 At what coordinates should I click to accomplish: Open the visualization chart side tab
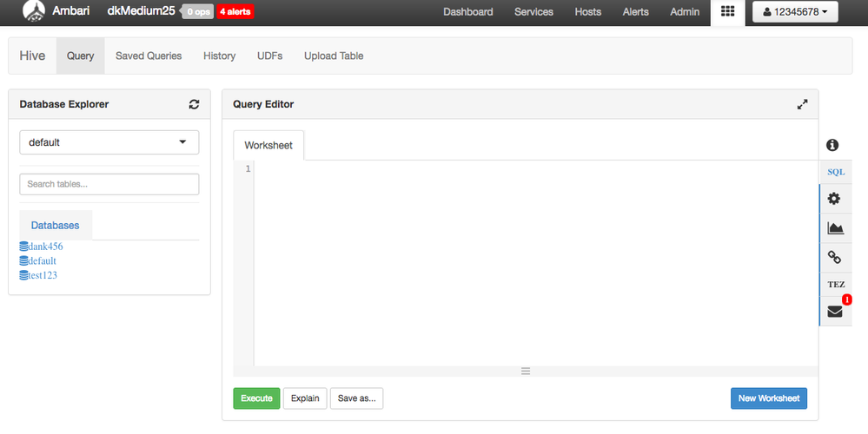[x=835, y=227]
